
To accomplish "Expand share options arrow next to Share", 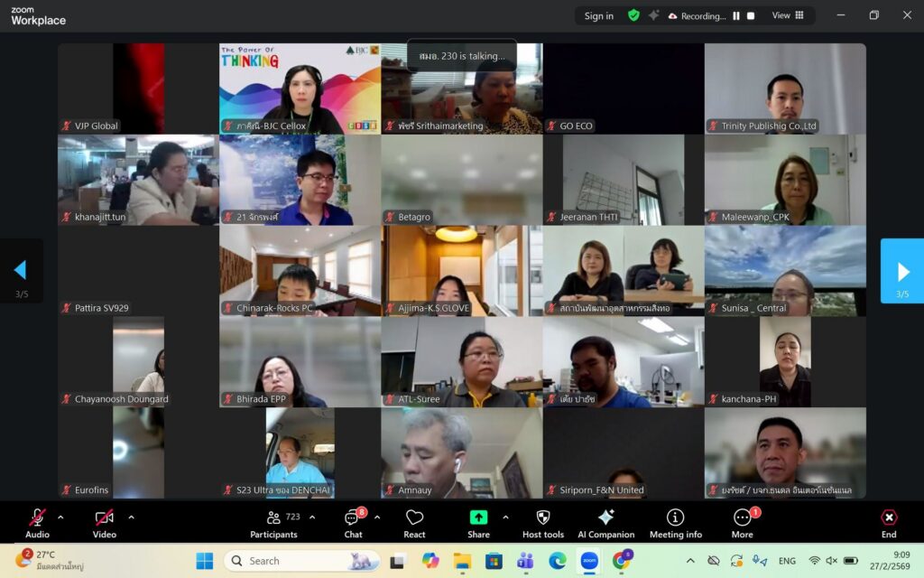I will [505, 517].
